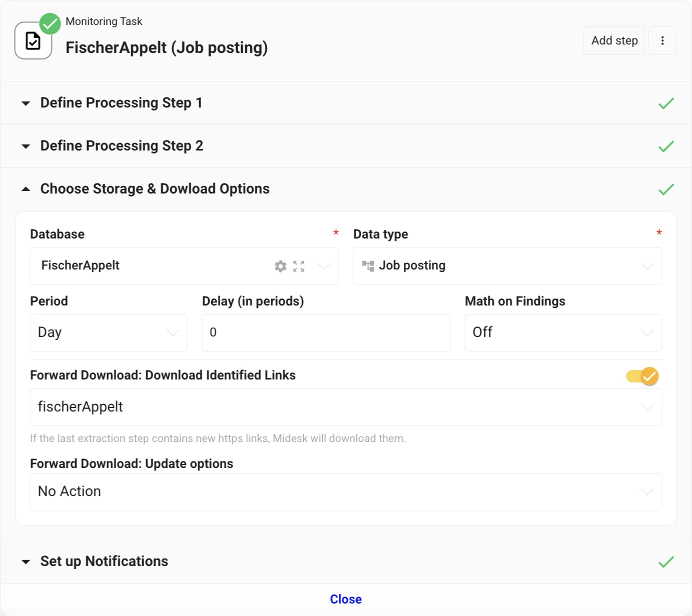Open the three-dot more options menu
692x616 pixels.
point(662,41)
